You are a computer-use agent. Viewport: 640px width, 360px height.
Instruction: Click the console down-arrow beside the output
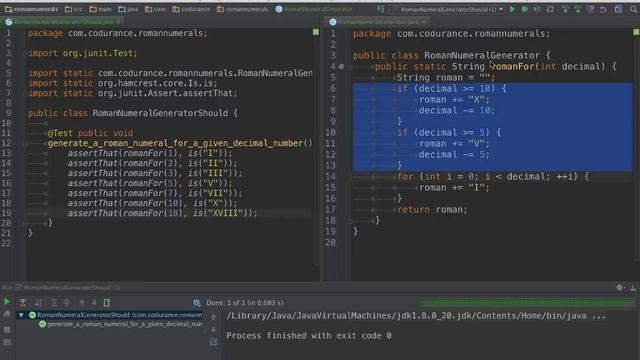click(213, 329)
